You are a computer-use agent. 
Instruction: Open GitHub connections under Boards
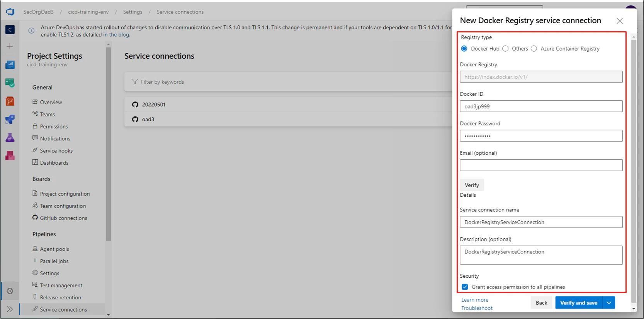(64, 218)
